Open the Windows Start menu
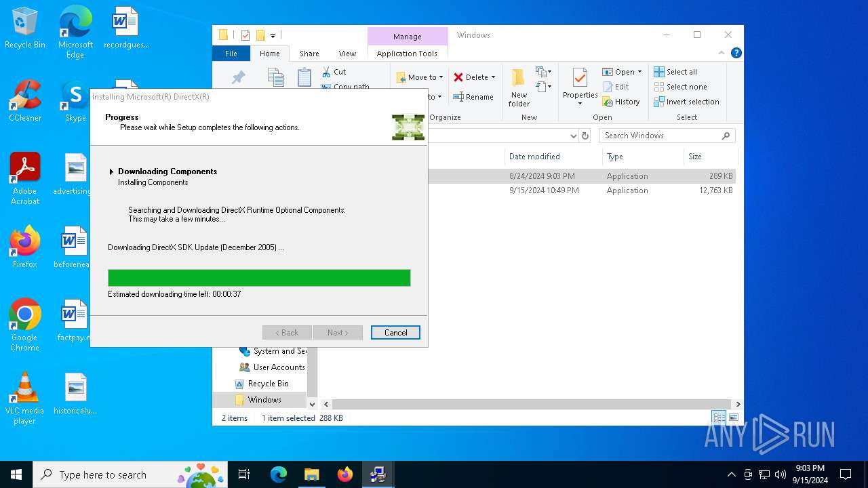The image size is (868, 488). coord(16,474)
